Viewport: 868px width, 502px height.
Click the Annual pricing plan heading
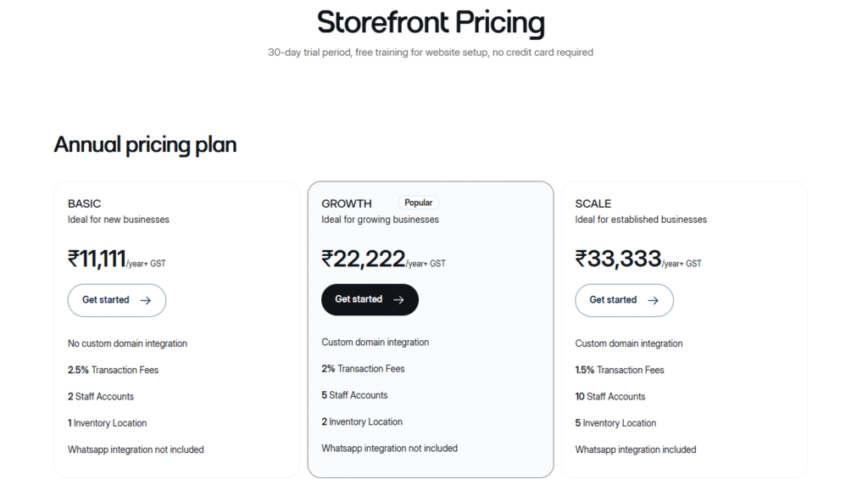[145, 145]
